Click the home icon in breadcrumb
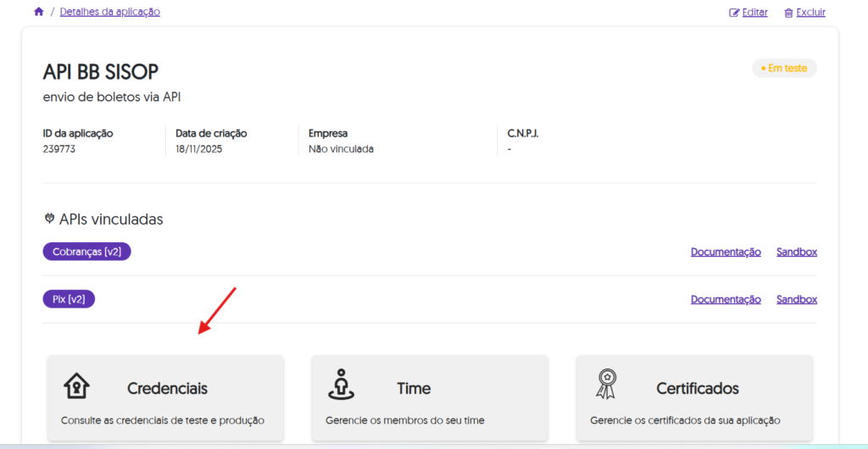This screenshot has height=449, width=868. point(38,12)
